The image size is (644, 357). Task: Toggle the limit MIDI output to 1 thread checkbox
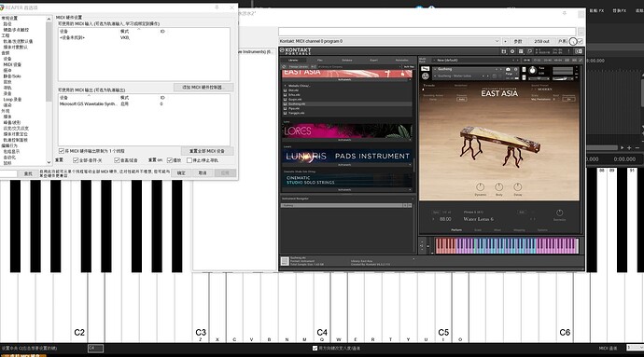[62, 151]
